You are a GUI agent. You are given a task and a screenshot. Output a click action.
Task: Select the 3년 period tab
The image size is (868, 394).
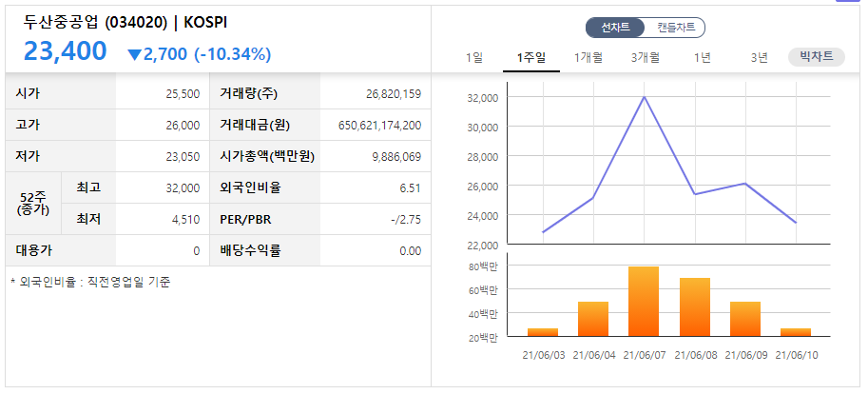point(760,57)
